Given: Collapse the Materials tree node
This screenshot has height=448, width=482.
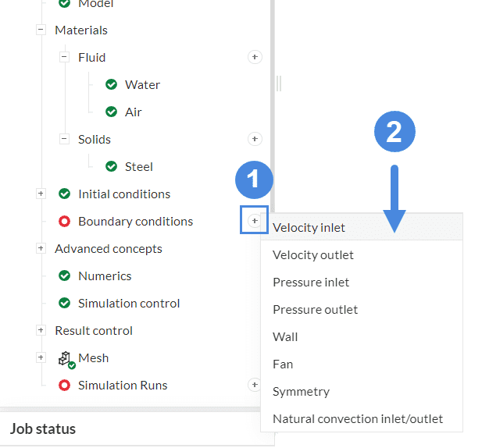Looking at the screenshot, I should coord(41,30).
